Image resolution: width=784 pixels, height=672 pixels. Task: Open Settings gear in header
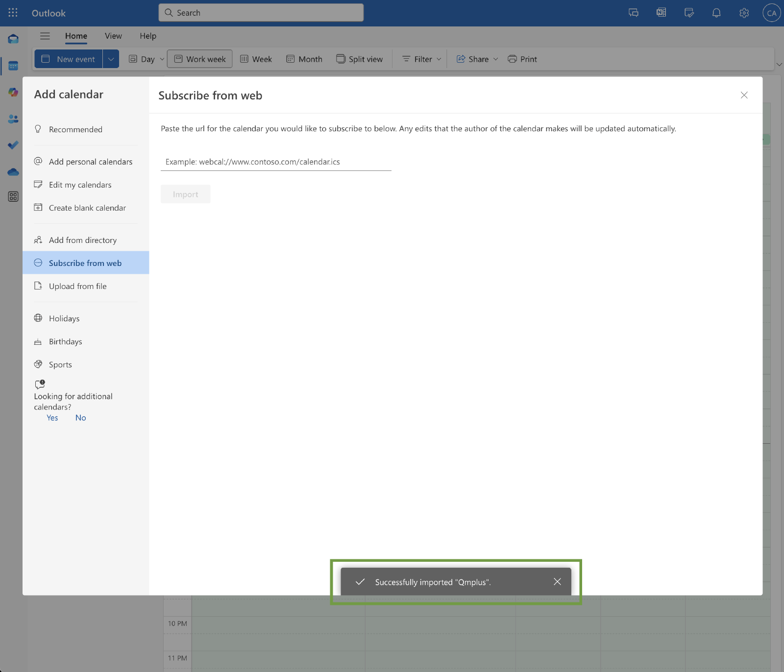[x=744, y=13]
